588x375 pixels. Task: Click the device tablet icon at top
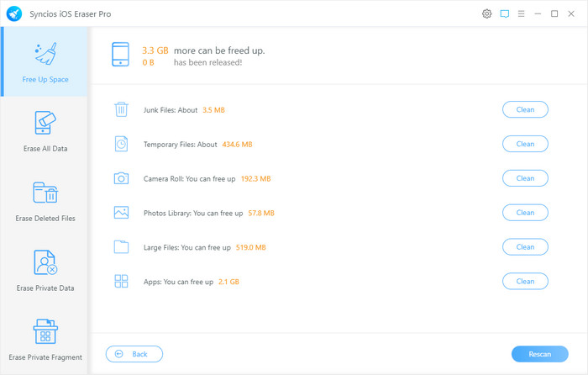click(x=120, y=55)
